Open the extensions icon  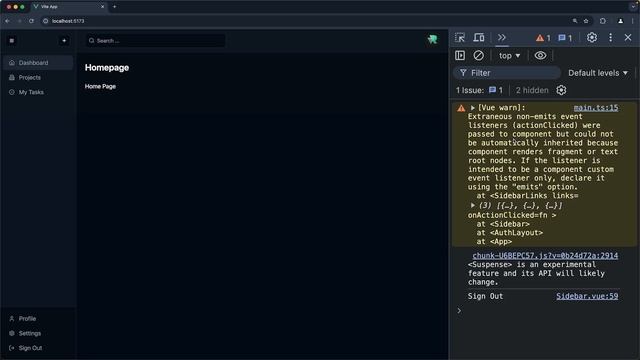(x=603, y=21)
